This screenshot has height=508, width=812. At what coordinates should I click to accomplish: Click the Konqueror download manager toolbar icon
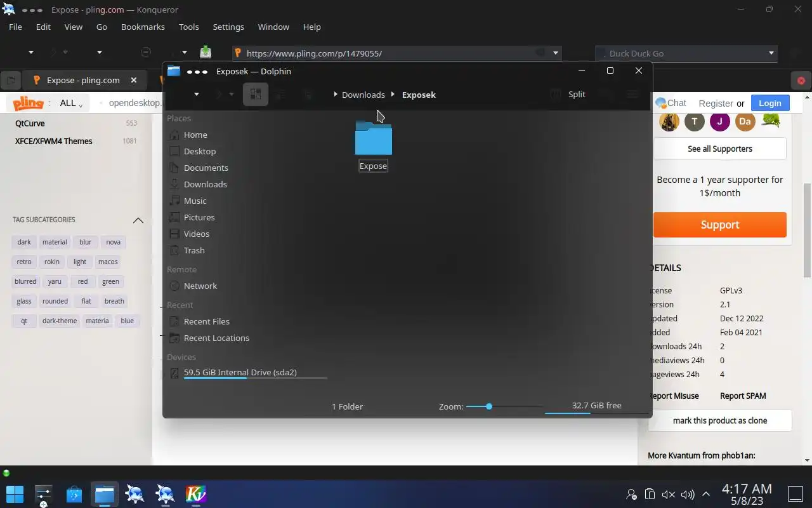point(206,53)
